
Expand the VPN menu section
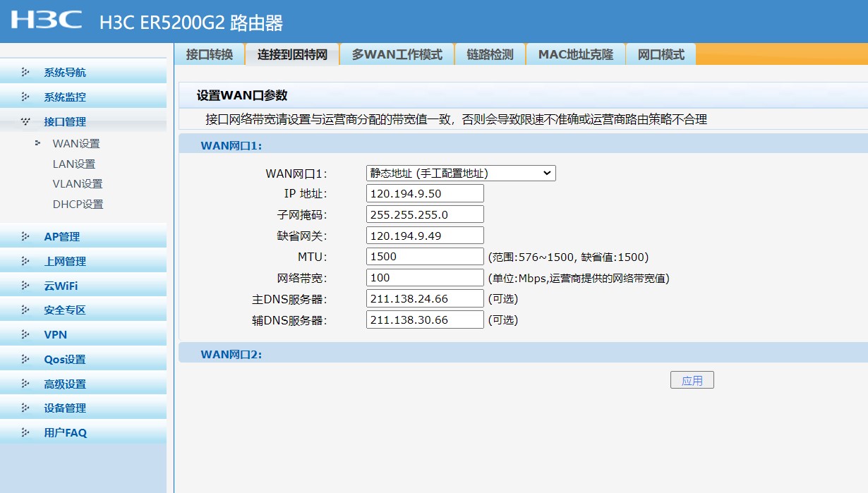83,335
